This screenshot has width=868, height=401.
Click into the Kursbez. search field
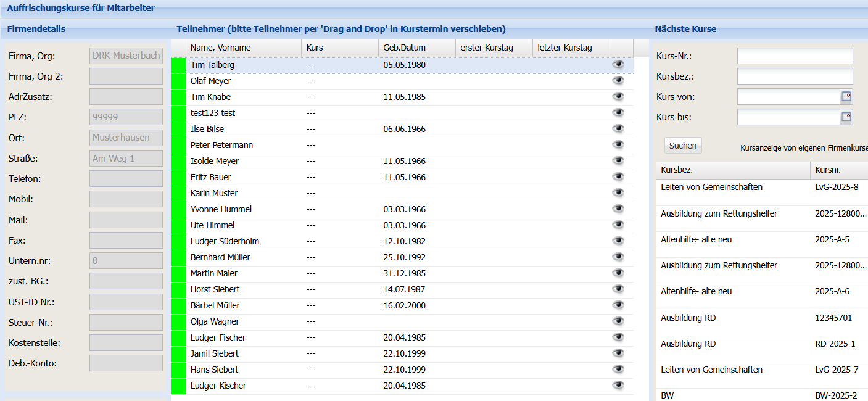795,76
